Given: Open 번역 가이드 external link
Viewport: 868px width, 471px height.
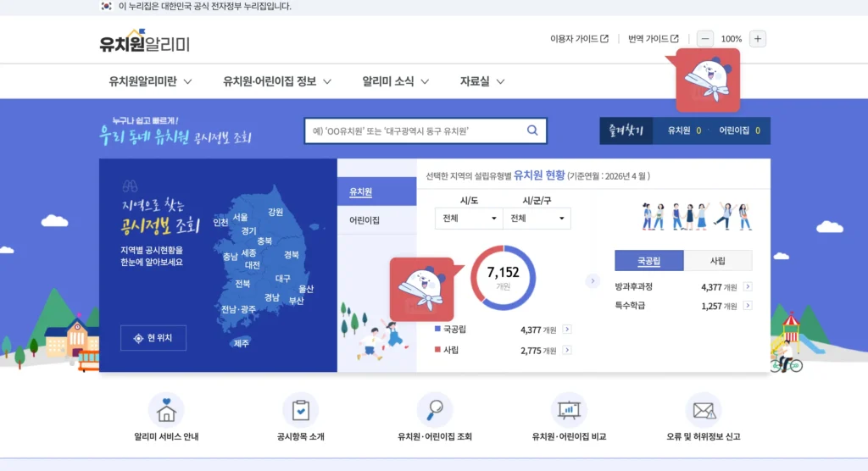Looking at the screenshot, I should (654, 39).
